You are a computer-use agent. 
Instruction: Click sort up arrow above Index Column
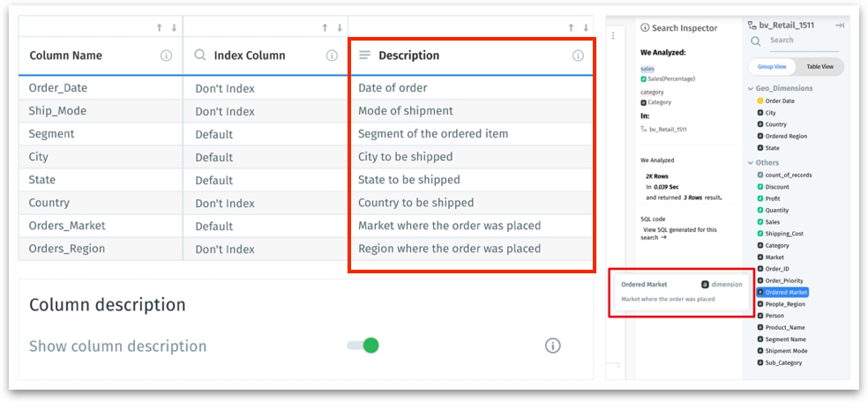click(x=325, y=28)
